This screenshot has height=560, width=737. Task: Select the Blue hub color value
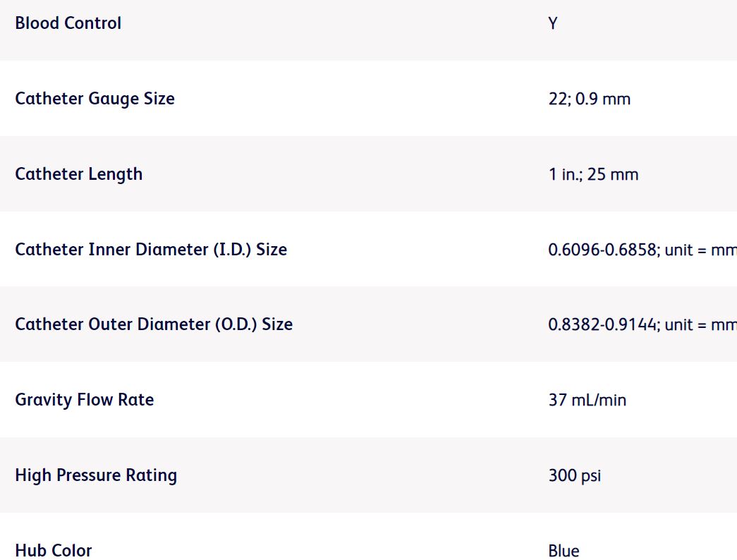(x=564, y=551)
